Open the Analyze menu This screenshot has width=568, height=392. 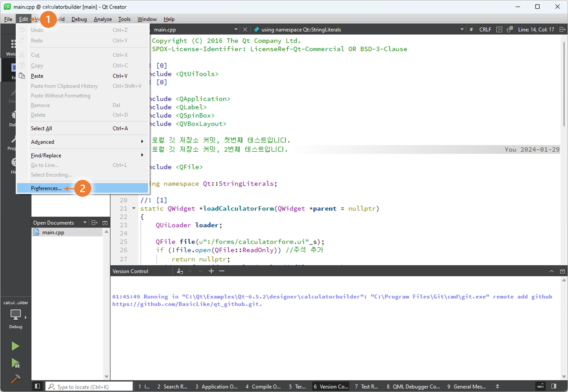103,19
